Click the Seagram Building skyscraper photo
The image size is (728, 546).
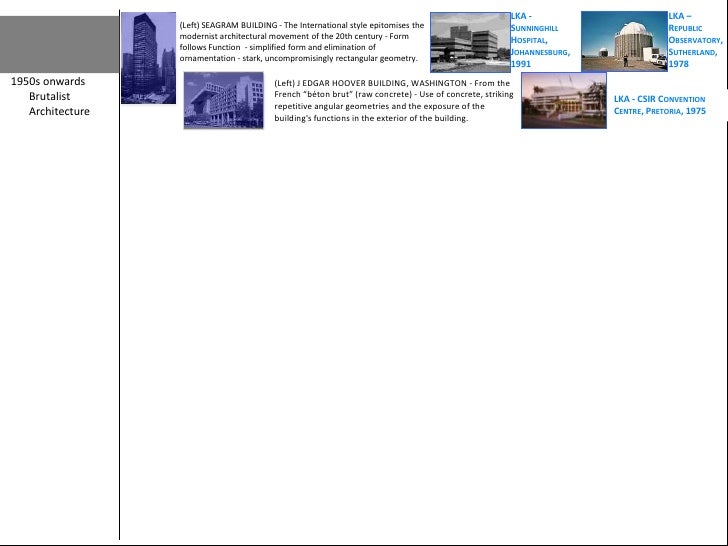(x=149, y=58)
